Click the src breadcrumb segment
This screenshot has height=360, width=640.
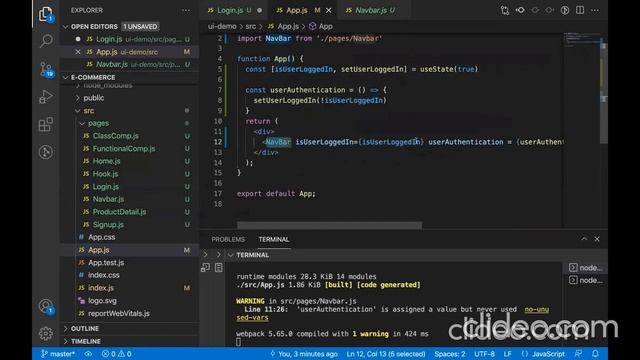click(251, 26)
